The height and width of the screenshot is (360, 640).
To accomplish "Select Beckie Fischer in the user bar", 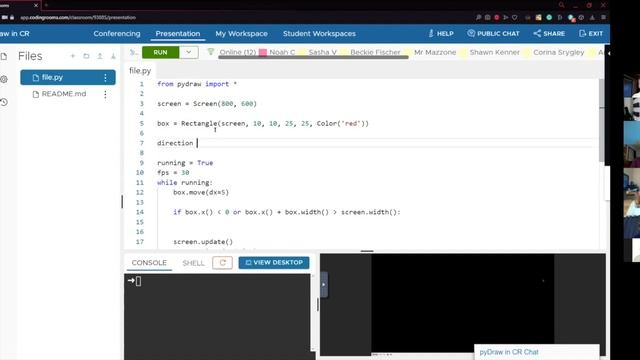I will [x=375, y=52].
